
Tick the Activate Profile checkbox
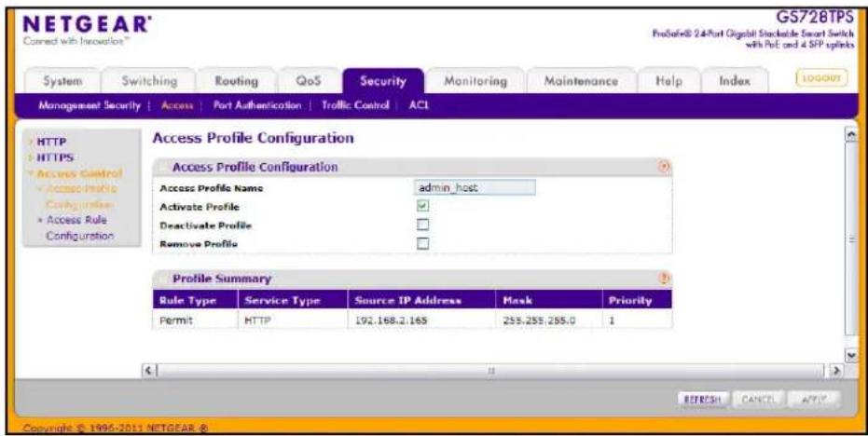[x=422, y=206]
